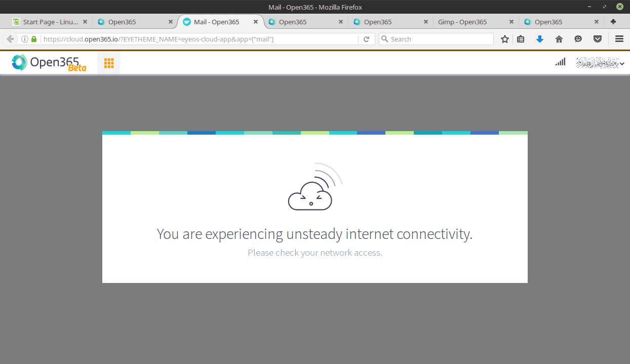The height and width of the screenshot is (364, 630).
Task: Expand the blurred user account dropdown
Action: click(600, 63)
